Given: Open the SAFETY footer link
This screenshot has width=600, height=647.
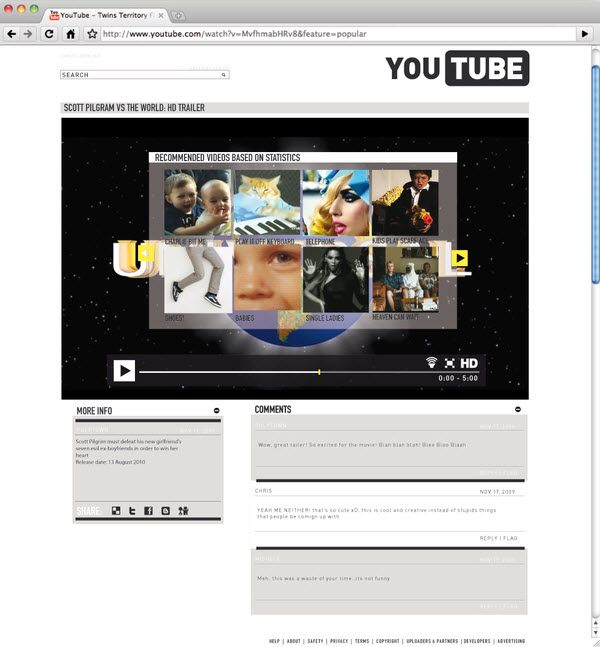Looking at the screenshot, I should pos(315,641).
